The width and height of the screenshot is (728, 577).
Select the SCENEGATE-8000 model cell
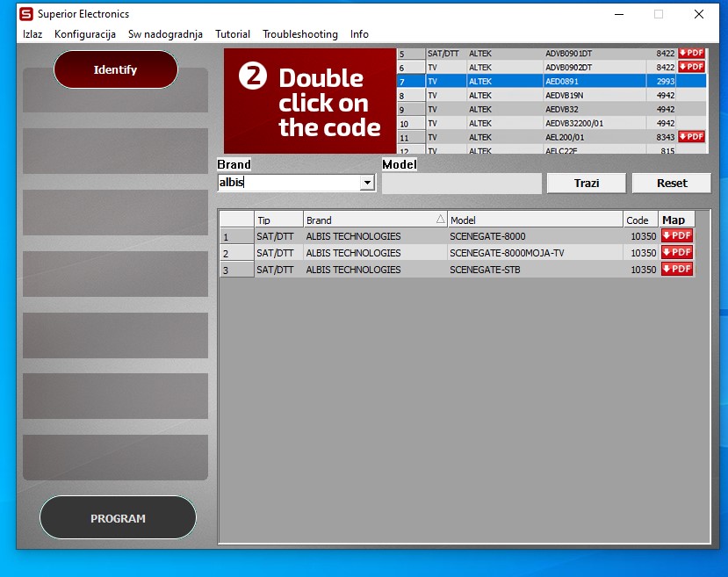click(536, 236)
